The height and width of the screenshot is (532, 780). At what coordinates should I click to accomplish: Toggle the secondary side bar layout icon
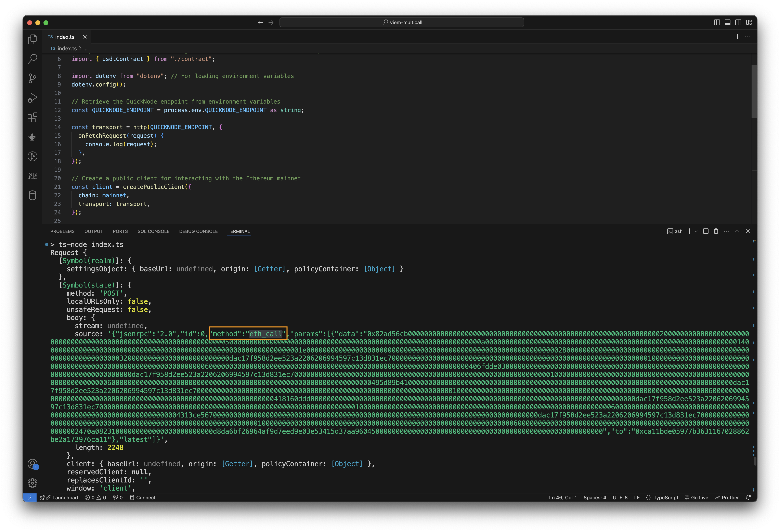(738, 23)
